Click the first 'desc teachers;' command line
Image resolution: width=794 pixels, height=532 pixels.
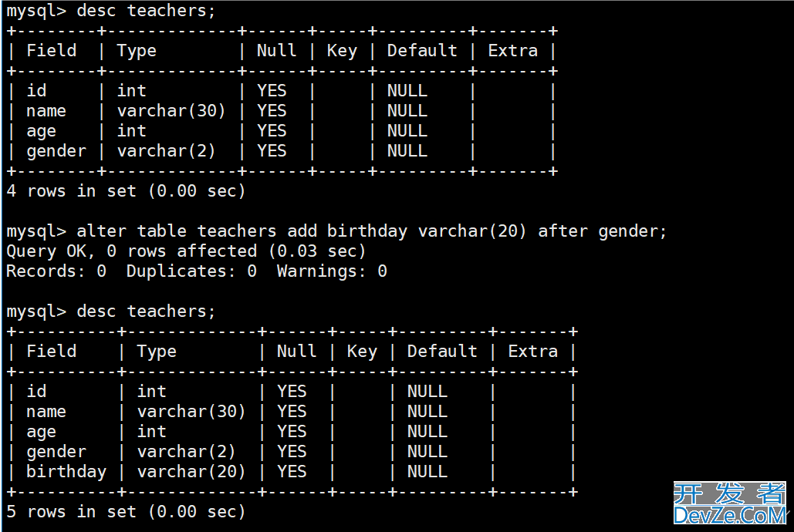(111, 11)
